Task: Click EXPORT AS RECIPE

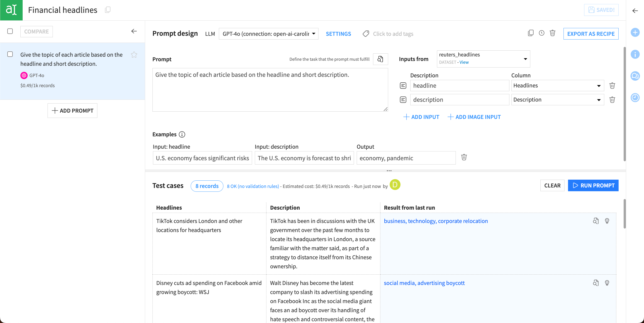Action: pos(591,34)
